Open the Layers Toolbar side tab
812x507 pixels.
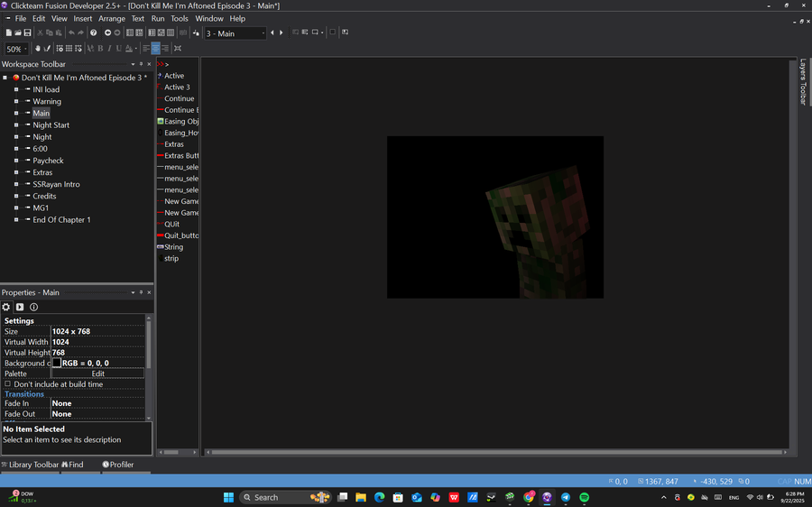pos(803,81)
